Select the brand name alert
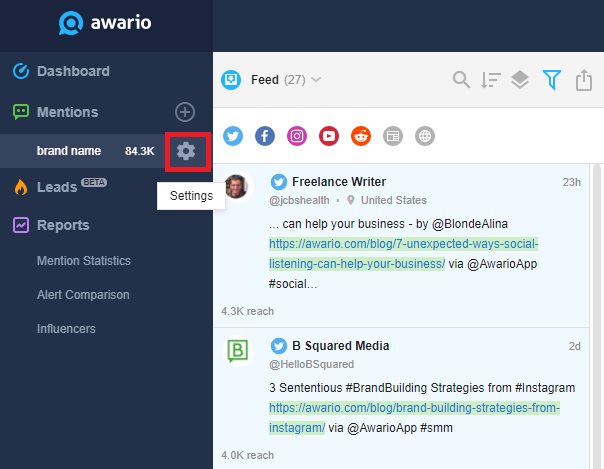This screenshot has height=469, width=604. point(69,151)
